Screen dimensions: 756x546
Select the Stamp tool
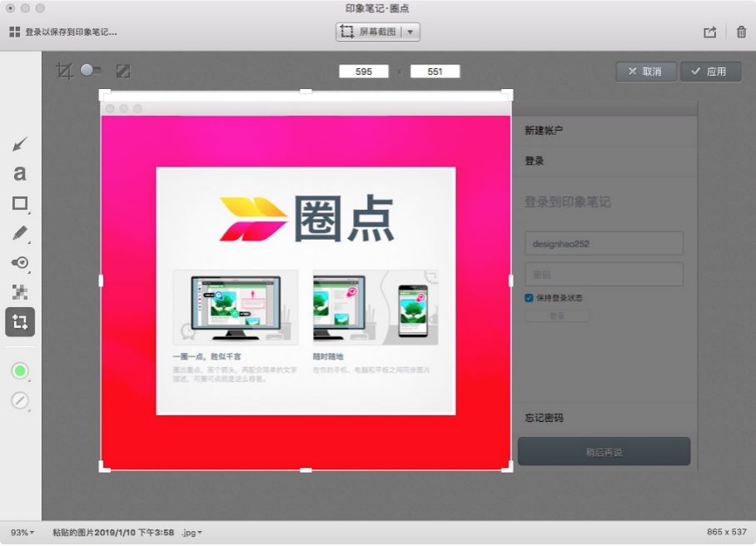click(20, 263)
